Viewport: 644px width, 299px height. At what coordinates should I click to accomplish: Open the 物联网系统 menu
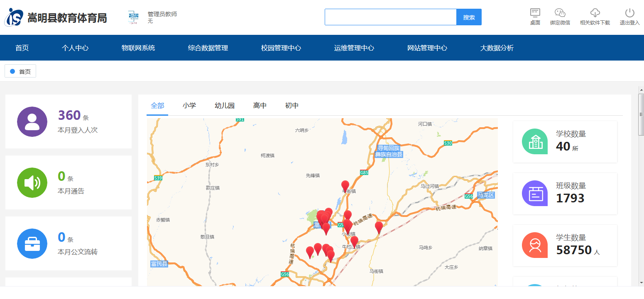point(138,48)
